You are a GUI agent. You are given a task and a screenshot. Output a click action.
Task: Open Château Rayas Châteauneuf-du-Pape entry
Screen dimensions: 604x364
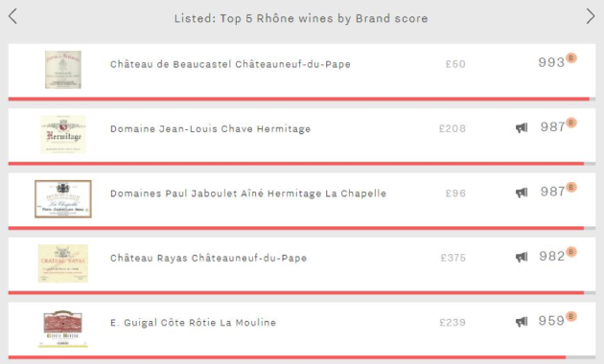point(208,259)
